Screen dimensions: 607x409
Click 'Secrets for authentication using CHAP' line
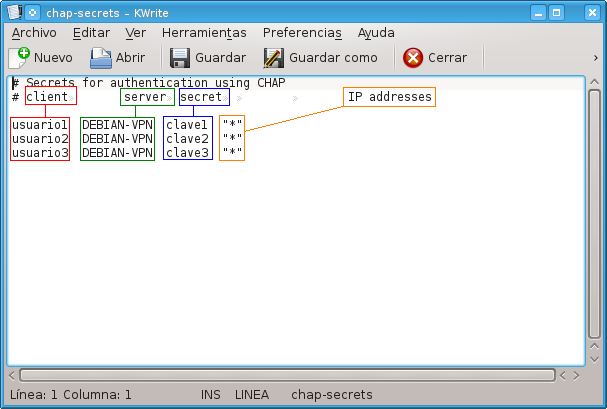click(156, 82)
